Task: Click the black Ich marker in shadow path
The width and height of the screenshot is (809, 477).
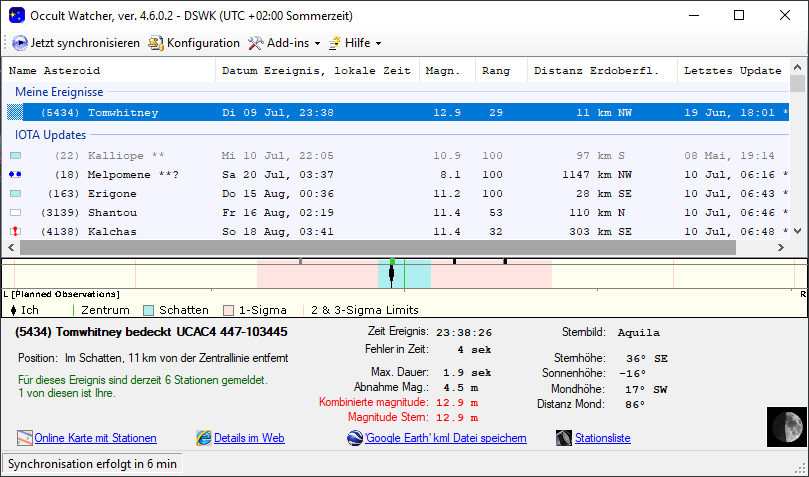Action: click(391, 276)
